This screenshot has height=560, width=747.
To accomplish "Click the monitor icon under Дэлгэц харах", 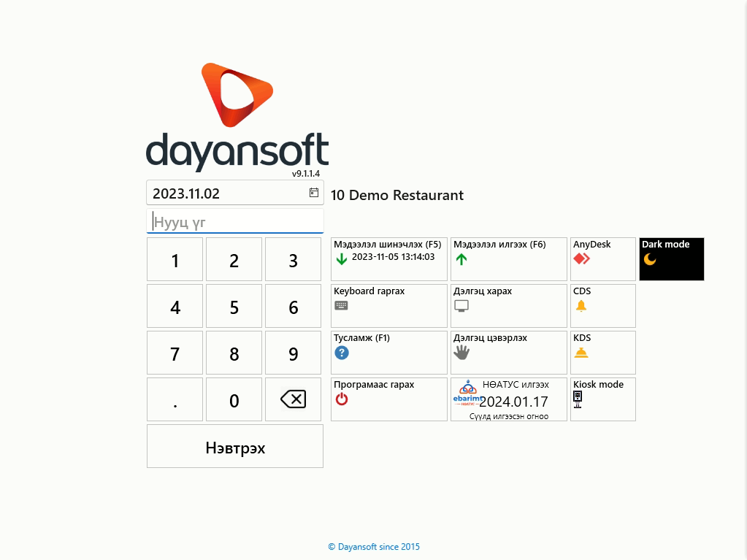I will point(461,306).
